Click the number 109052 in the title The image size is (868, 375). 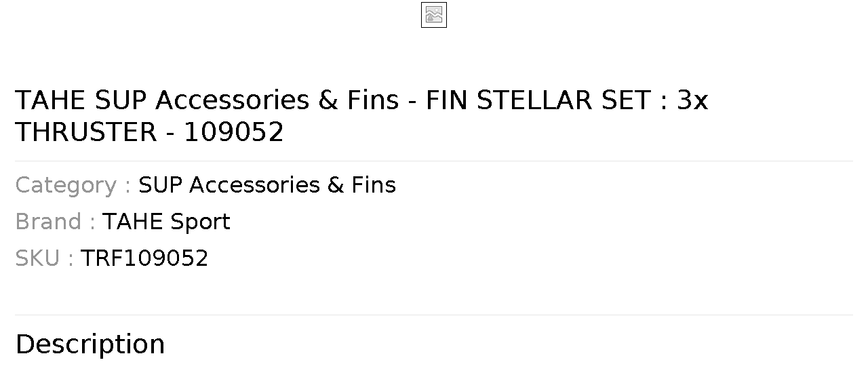tap(234, 132)
